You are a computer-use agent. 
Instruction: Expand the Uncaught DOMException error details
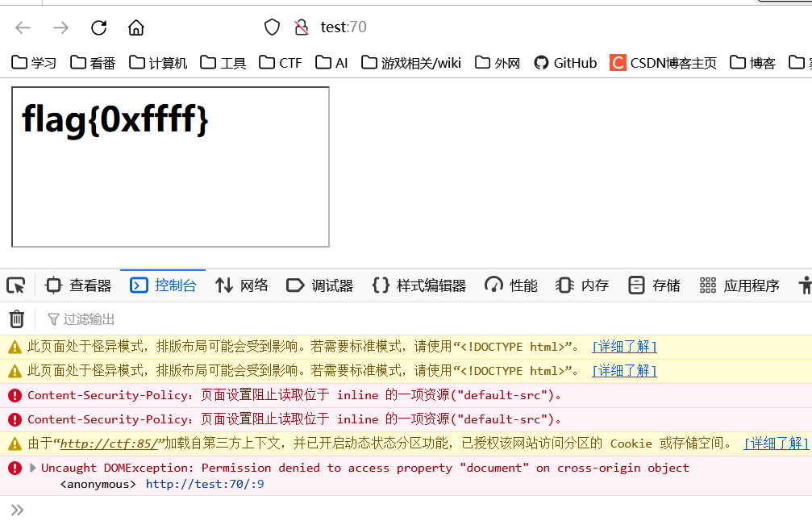[x=32, y=468]
